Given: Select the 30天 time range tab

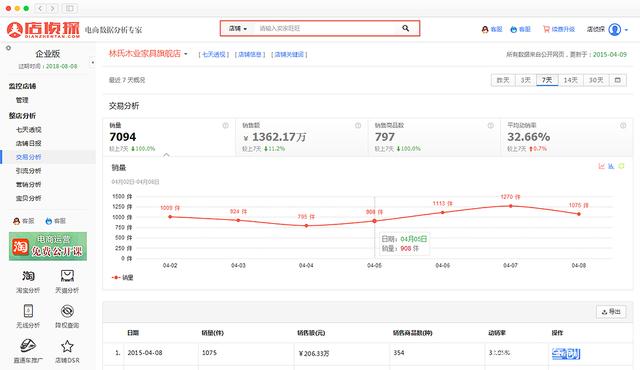Looking at the screenshot, I should (x=596, y=80).
